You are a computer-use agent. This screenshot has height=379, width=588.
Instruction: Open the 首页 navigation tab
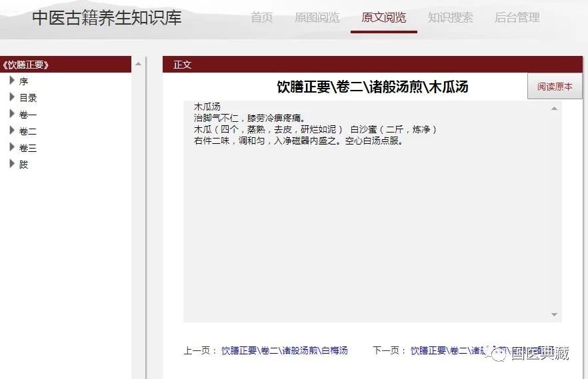tap(261, 17)
